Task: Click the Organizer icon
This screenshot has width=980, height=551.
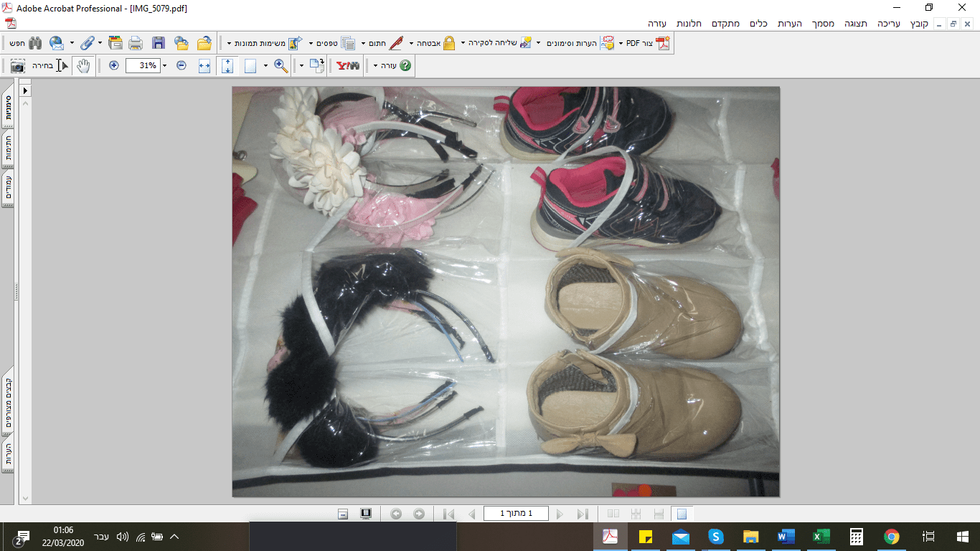Action: [x=115, y=43]
